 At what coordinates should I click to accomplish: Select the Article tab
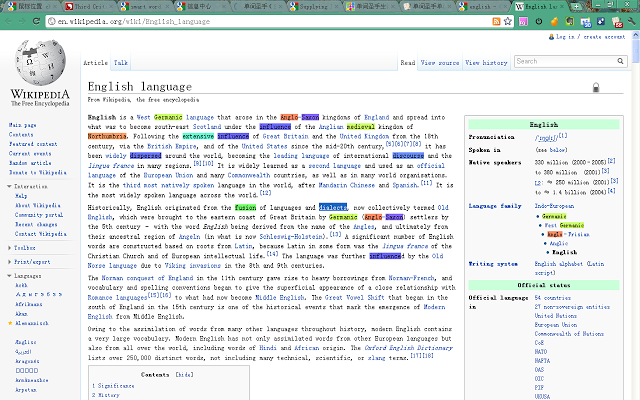(96, 63)
